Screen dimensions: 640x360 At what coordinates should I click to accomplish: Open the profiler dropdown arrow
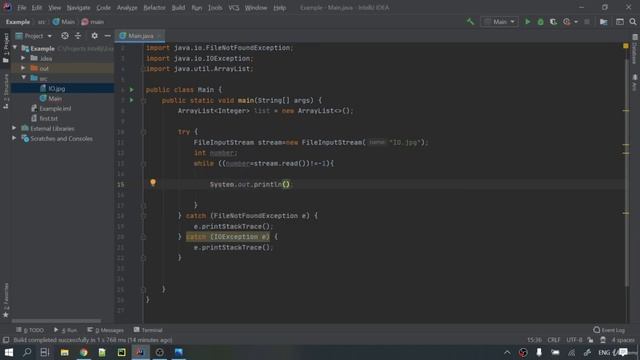click(576, 22)
